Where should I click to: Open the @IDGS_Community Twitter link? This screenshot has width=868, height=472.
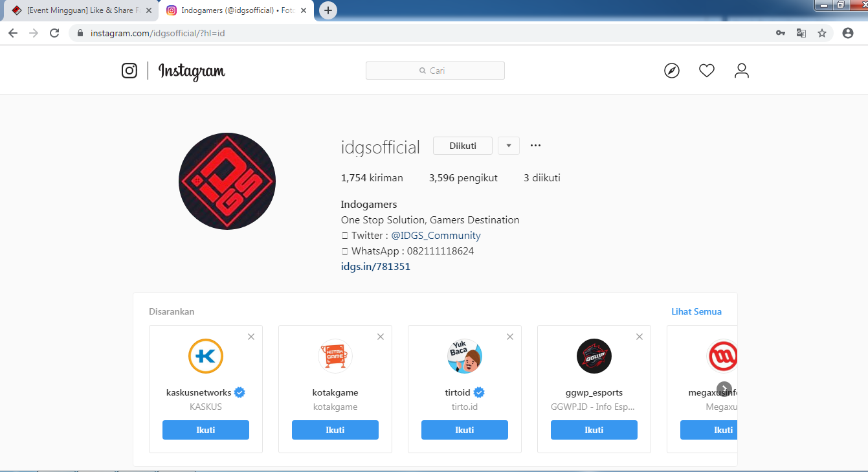click(436, 236)
